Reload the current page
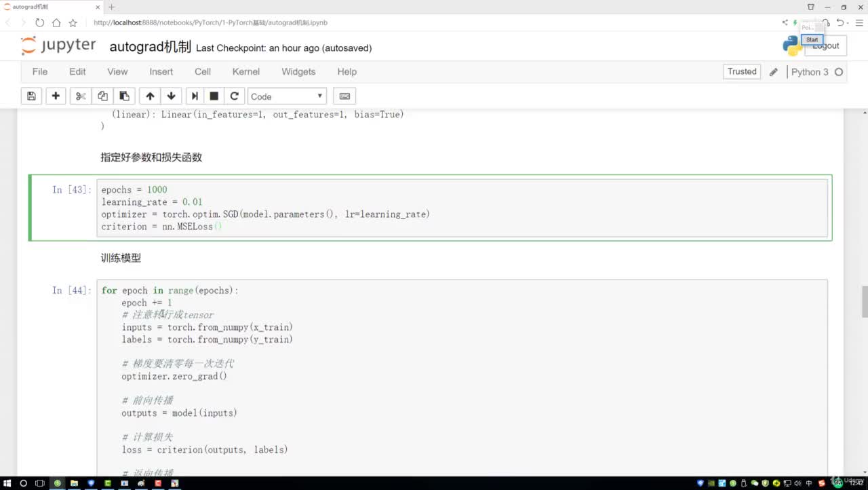This screenshot has width=868, height=490. 39,22
